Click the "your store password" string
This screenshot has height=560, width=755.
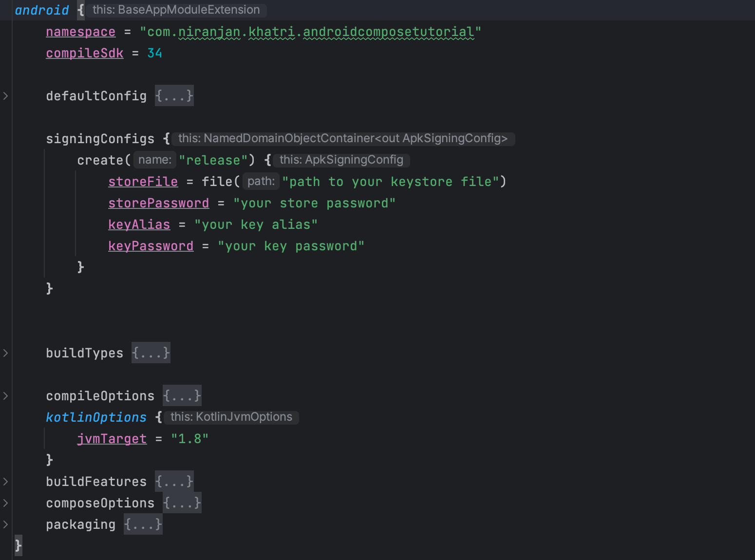tap(314, 203)
